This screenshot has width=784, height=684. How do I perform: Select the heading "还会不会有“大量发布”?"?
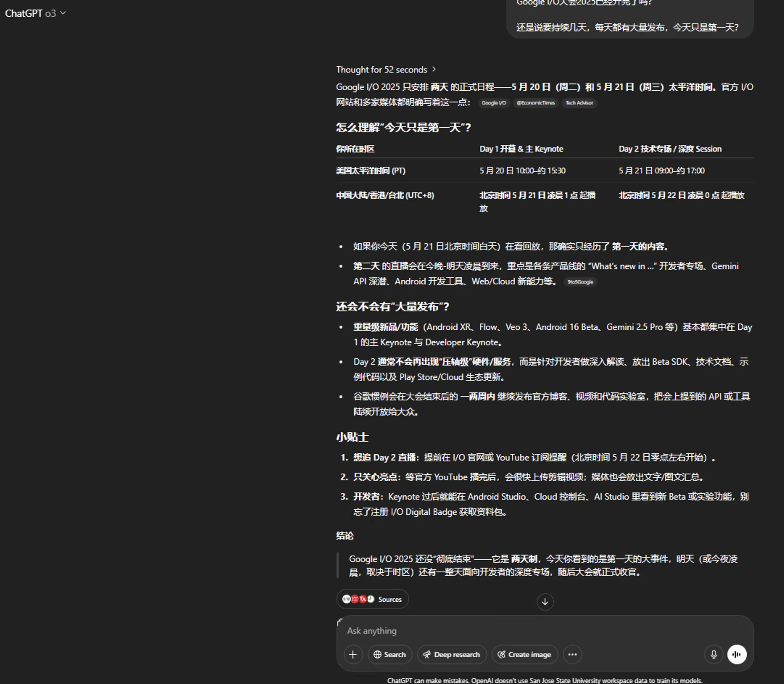(392, 306)
